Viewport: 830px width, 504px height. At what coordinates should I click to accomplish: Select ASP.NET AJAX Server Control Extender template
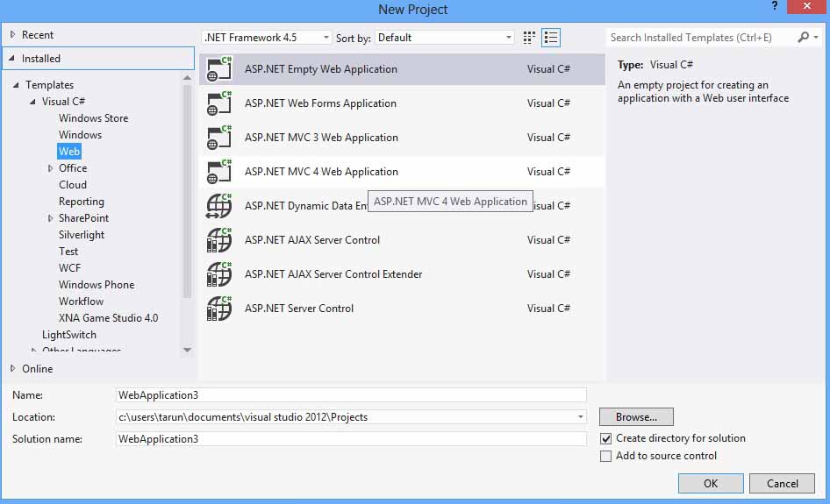click(x=403, y=274)
